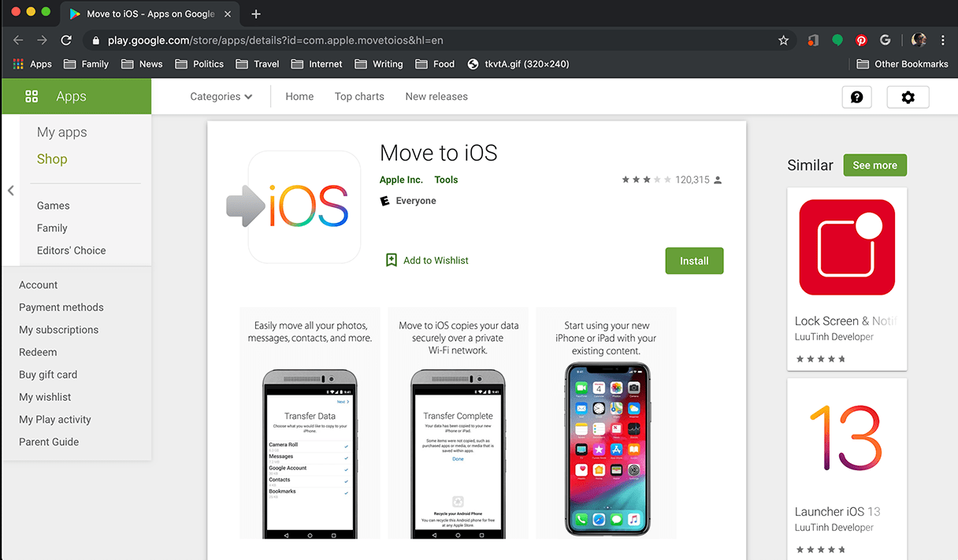Select the Move to iOS browser tab
The width and height of the screenshot is (958, 560).
pyautogui.click(x=148, y=14)
